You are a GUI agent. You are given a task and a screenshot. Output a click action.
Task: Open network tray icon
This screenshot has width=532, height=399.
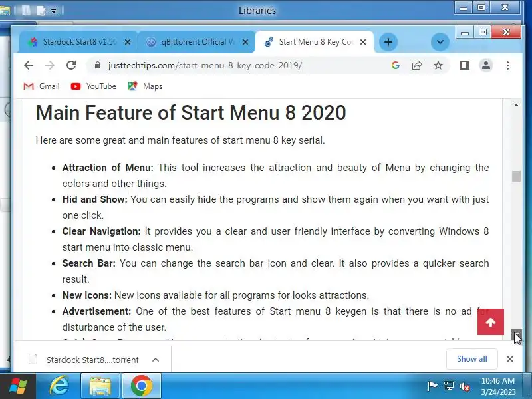click(448, 386)
